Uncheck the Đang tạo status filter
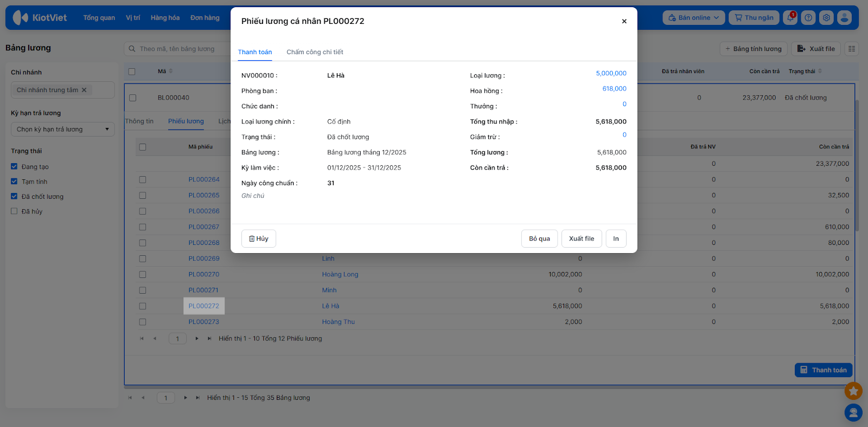868x427 pixels. point(15,167)
